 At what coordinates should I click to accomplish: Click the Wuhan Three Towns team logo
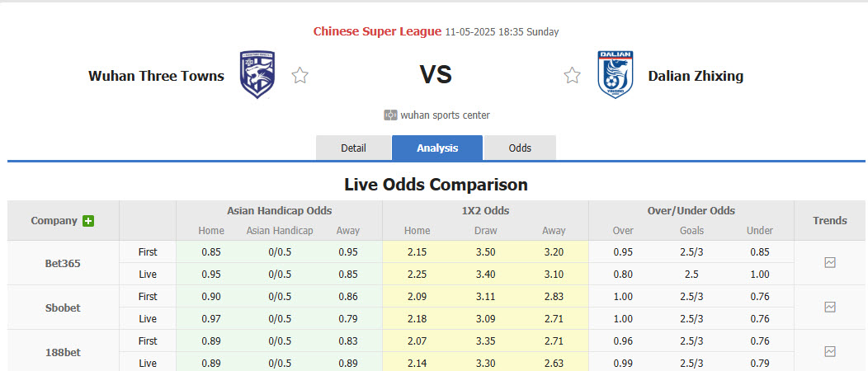pos(257,75)
